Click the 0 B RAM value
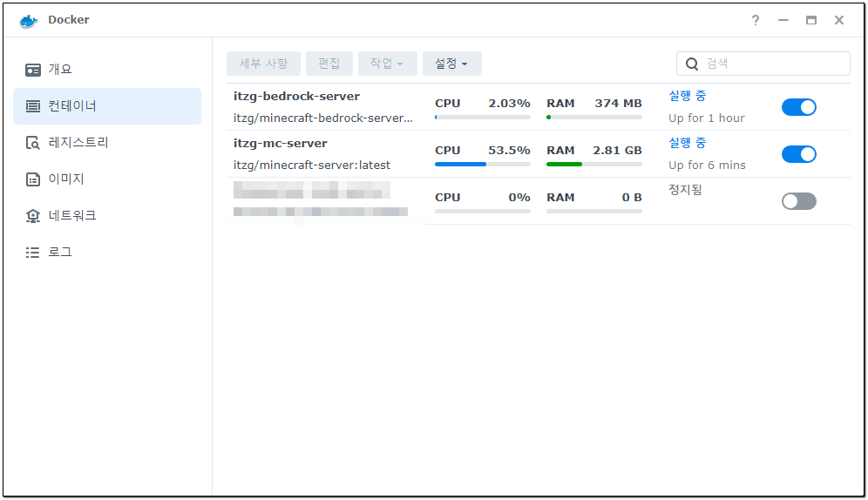 coord(632,198)
